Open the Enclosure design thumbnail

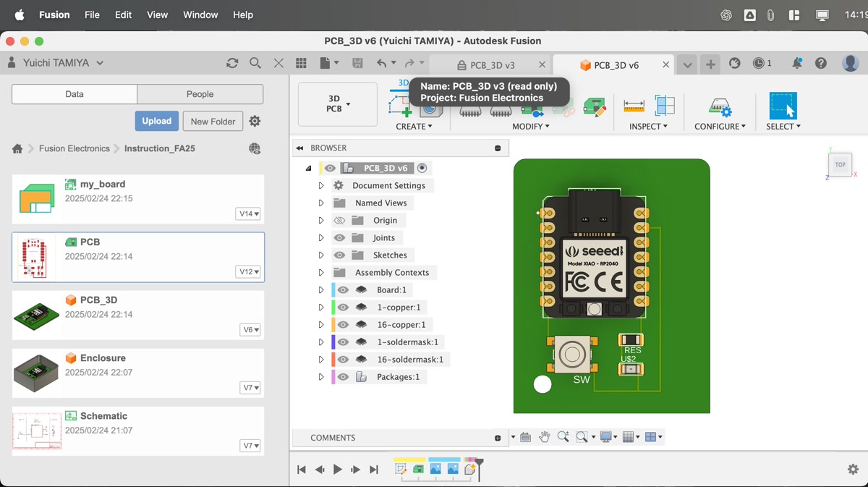point(37,372)
